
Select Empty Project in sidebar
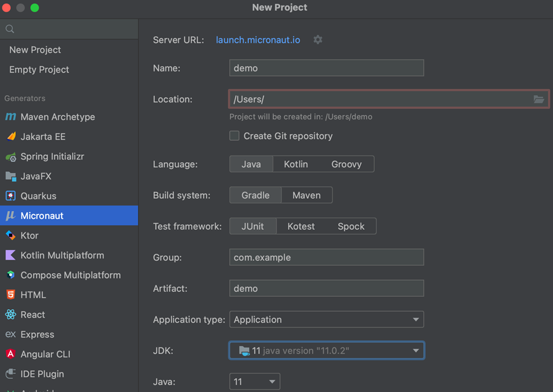click(39, 69)
